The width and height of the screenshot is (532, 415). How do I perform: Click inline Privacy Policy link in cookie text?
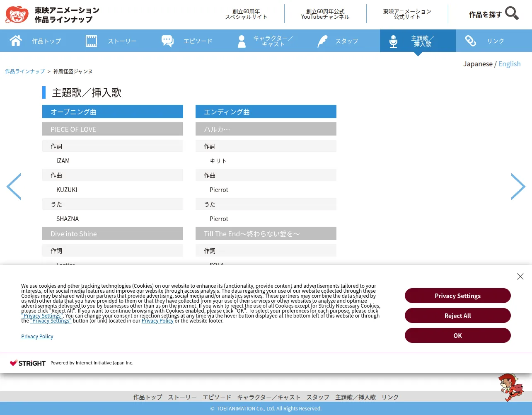157,320
